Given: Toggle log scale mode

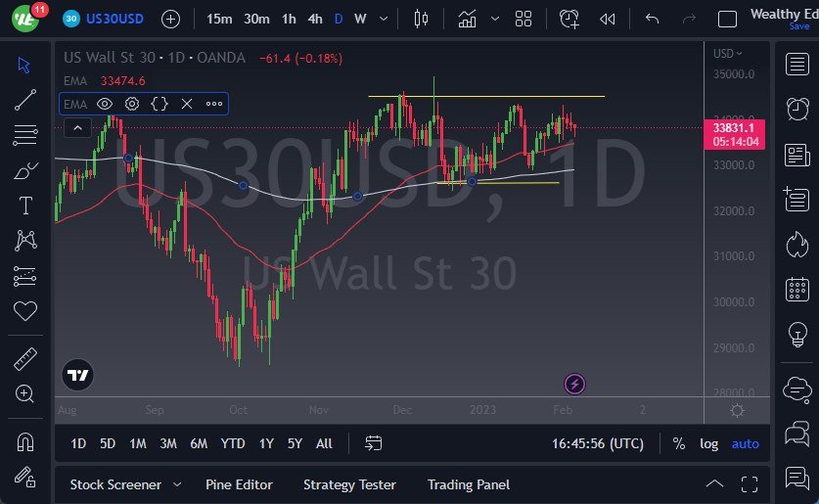Looking at the screenshot, I should click(708, 444).
